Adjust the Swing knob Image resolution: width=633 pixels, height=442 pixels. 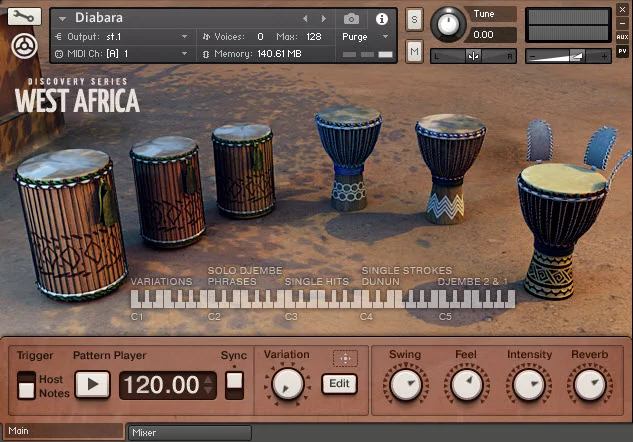tap(405, 385)
